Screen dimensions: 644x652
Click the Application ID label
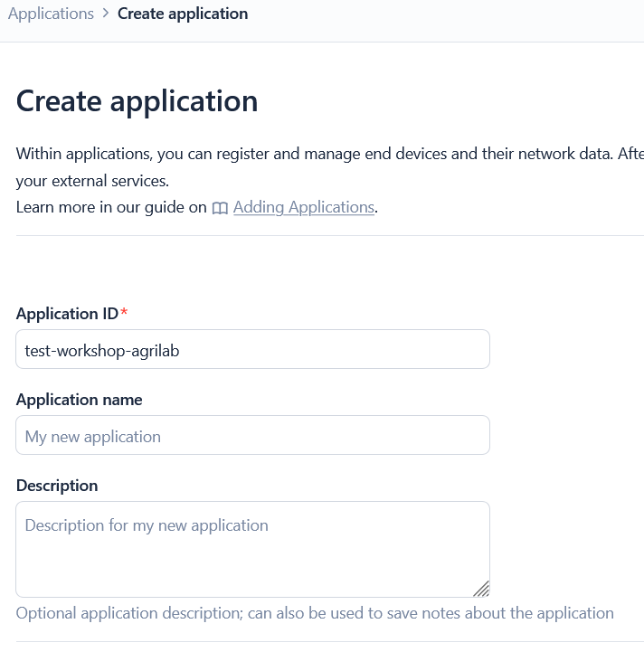[x=67, y=314]
